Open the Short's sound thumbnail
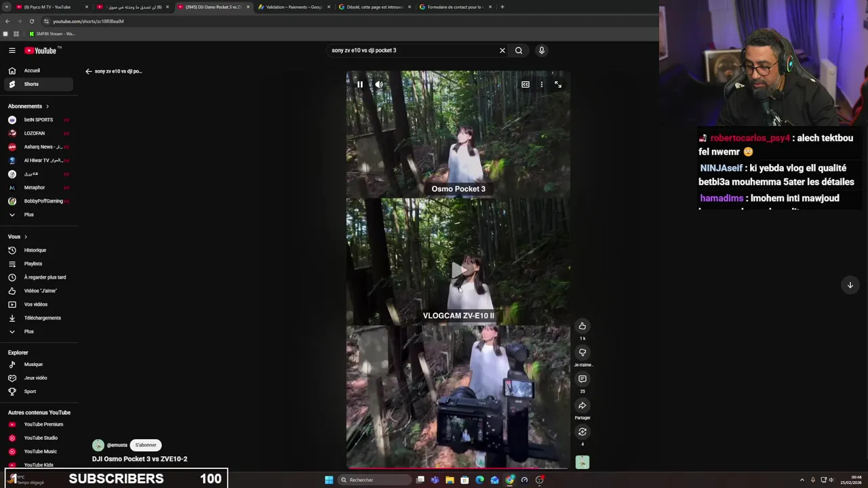Image resolution: width=868 pixels, height=488 pixels. click(x=583, y=462)
